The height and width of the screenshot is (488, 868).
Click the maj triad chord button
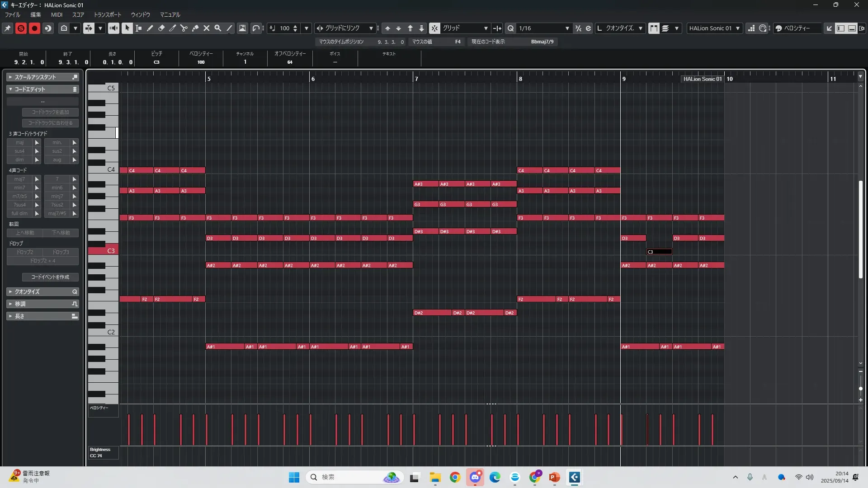pyautogui.click(x=19, y=142)
